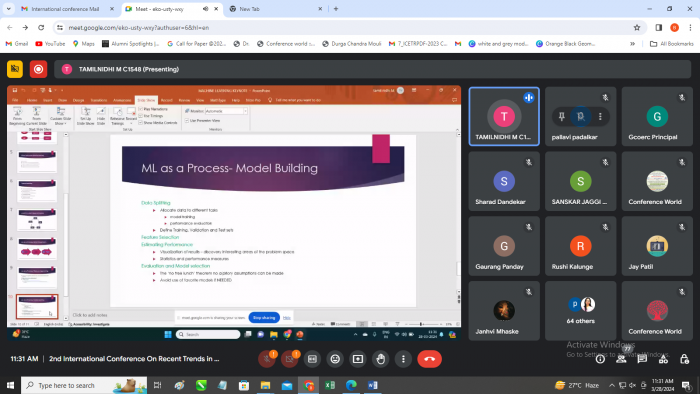Expand the bookmarks overflow chevron
This screenshot has height=394, width=700.
632,44
